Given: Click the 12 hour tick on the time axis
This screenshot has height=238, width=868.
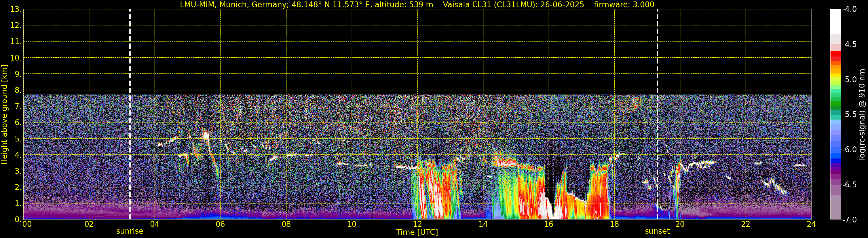Looking at the screenshot, I should [x=417, y=224].
